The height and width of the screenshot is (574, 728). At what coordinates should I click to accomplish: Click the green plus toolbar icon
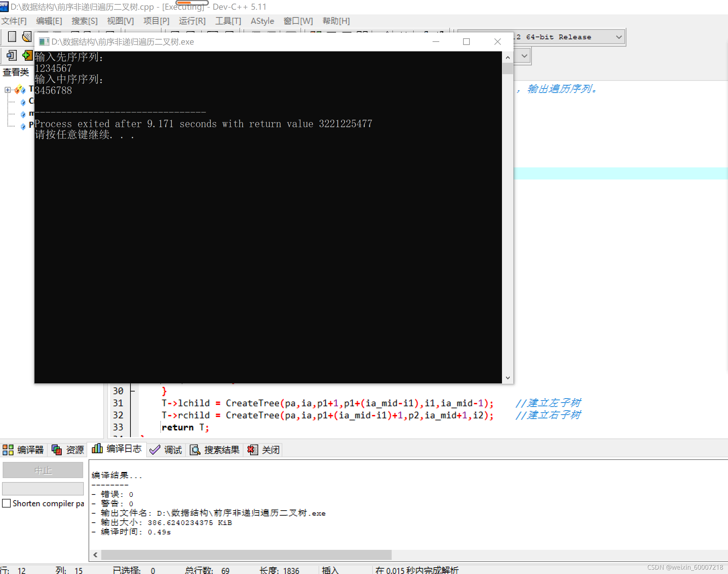[27, 55]
